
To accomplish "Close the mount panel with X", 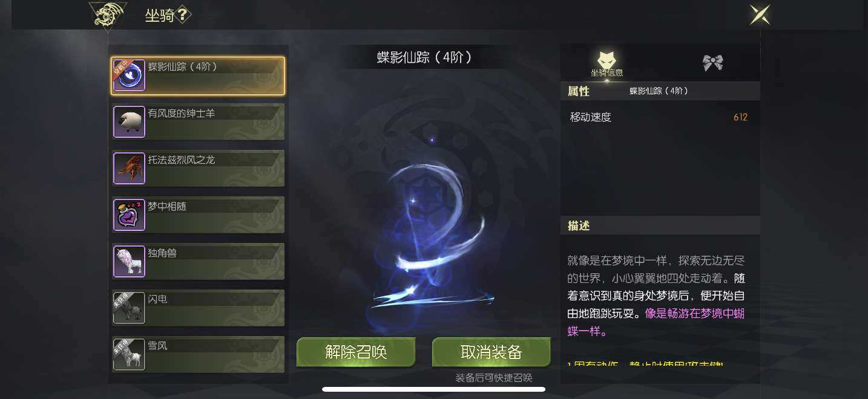I will pyautogui.click(x=760, y=15).
